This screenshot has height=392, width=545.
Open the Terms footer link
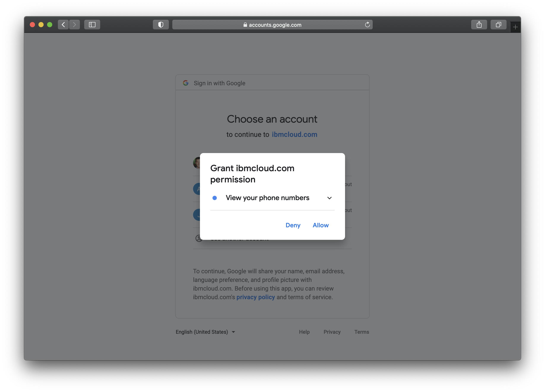coord(361,332)
